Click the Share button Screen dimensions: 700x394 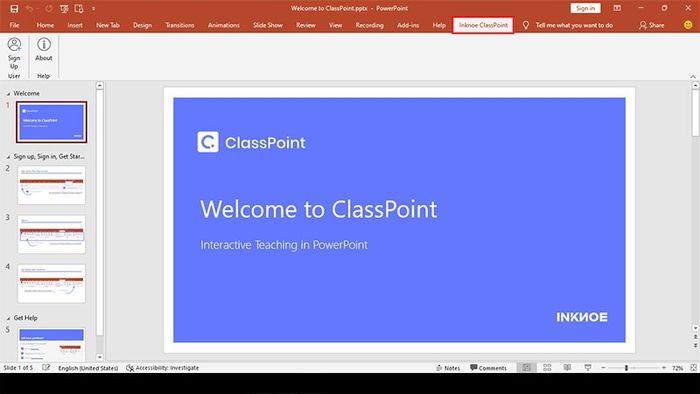pos(651,25)
